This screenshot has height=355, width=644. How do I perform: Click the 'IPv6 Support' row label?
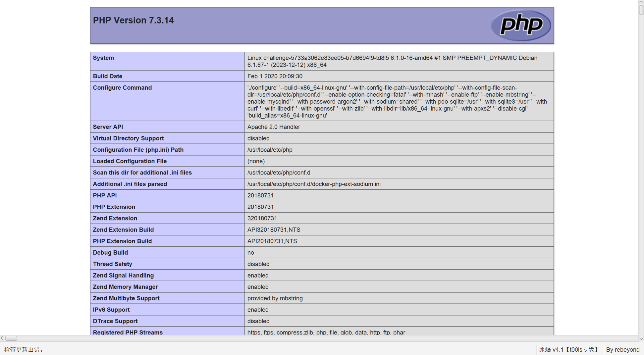(111, 310)
